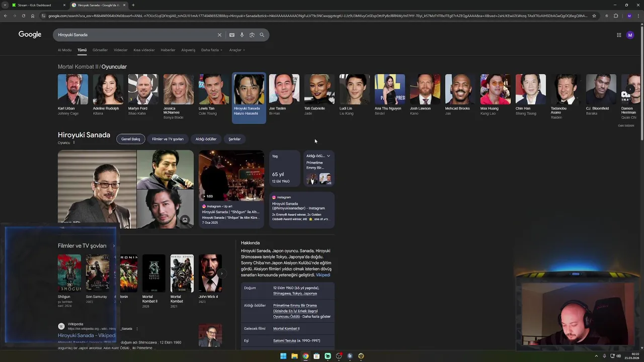Open more options next to Oyuncu

pyautogui.click(x=73, y=143)
